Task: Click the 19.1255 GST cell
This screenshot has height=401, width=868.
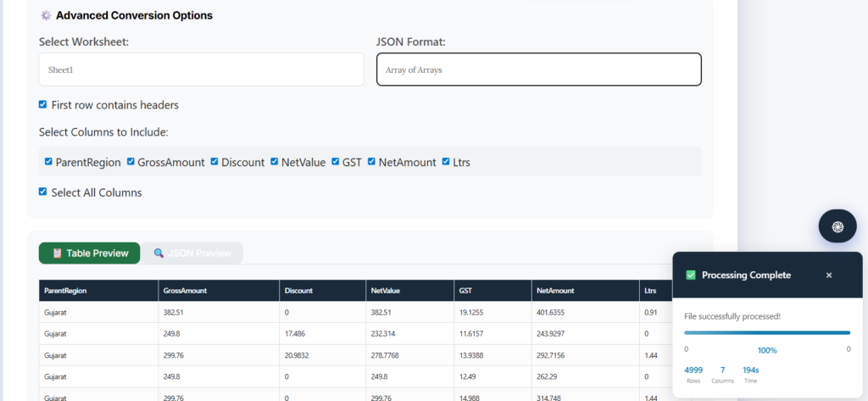Action: [492, 312]
